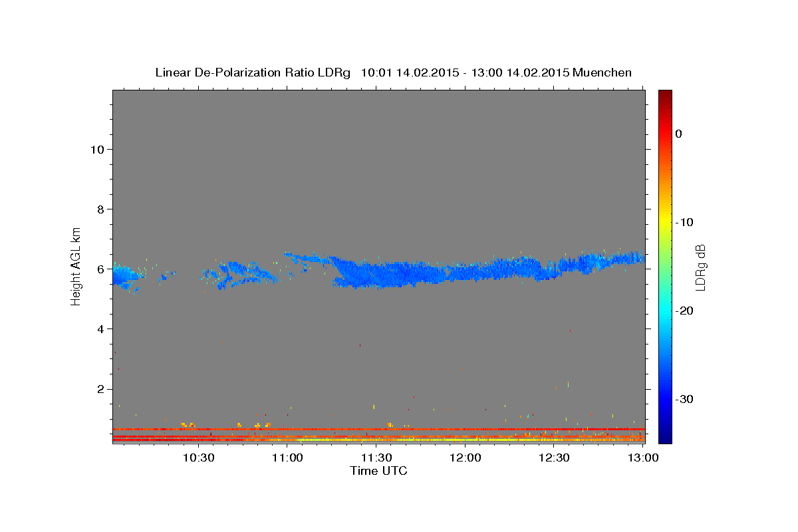
Task: Click the dark red top of colorbar
Action: coord(665,96)
